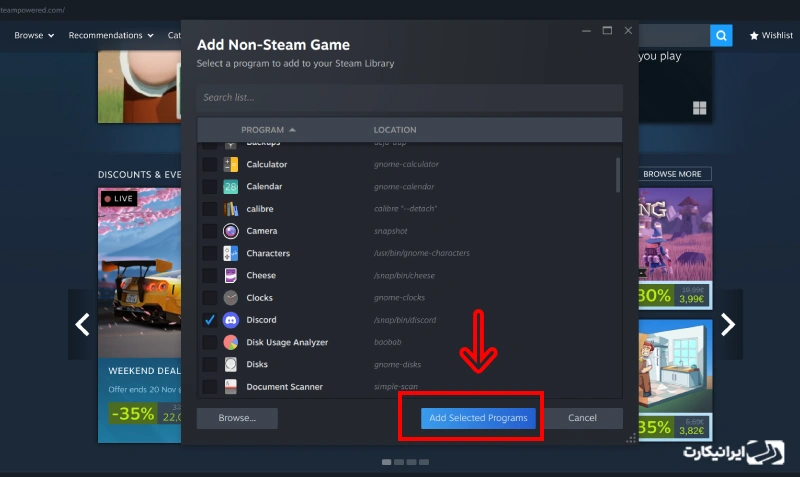Click the Cheese app icon
Viewport: 800px width, 477px height.
pyautogui.click(x=231, y=276)
